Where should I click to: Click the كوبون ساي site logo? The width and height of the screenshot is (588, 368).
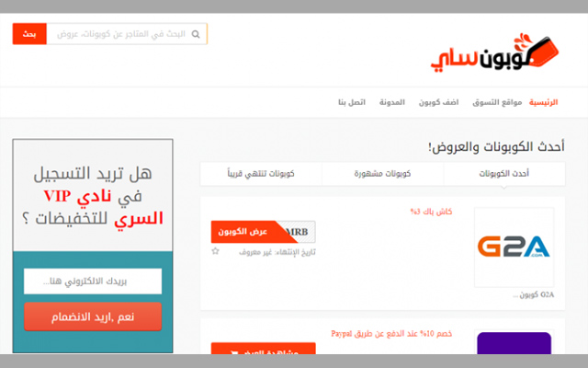coord(479,52)
